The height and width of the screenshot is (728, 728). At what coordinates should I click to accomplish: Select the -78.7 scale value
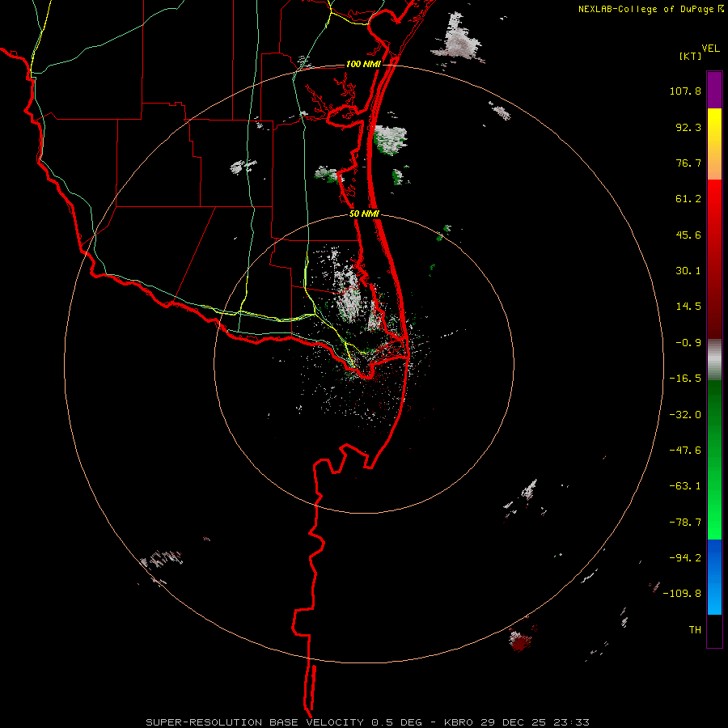[x=685, y=523]
